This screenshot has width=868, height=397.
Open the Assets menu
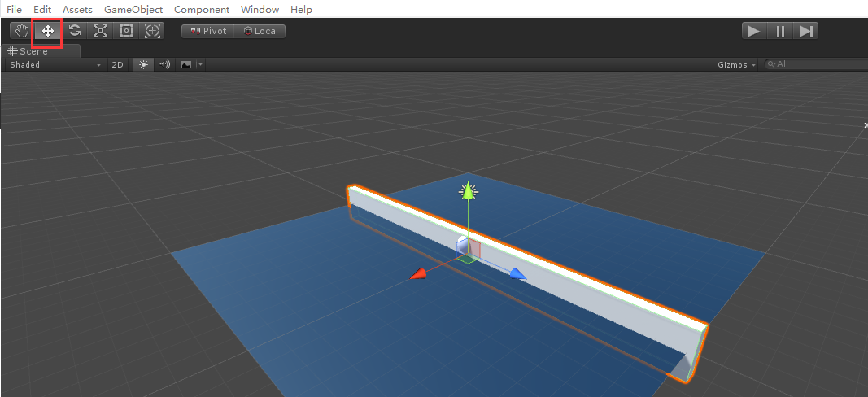coord(77,10)
